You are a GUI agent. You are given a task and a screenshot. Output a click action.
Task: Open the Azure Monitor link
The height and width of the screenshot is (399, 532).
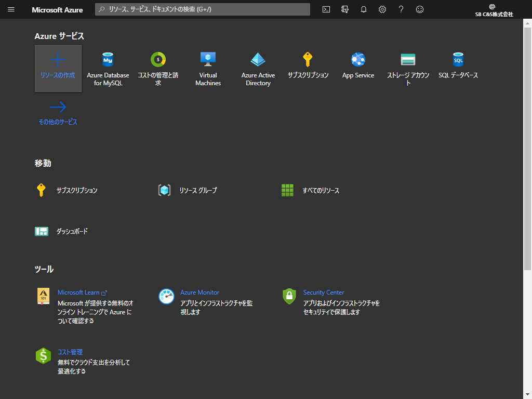tap(199, 292)
